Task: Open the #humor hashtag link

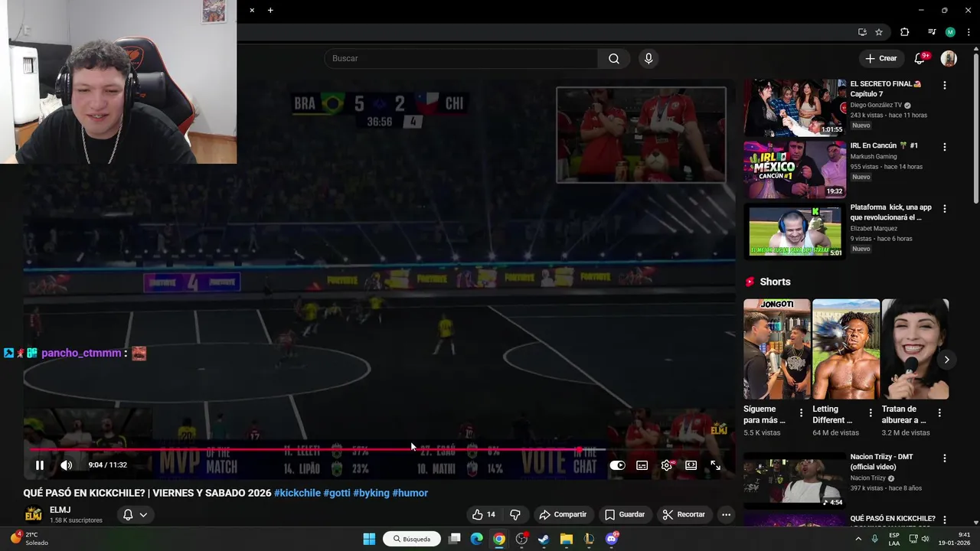Action: click(410, 493)
